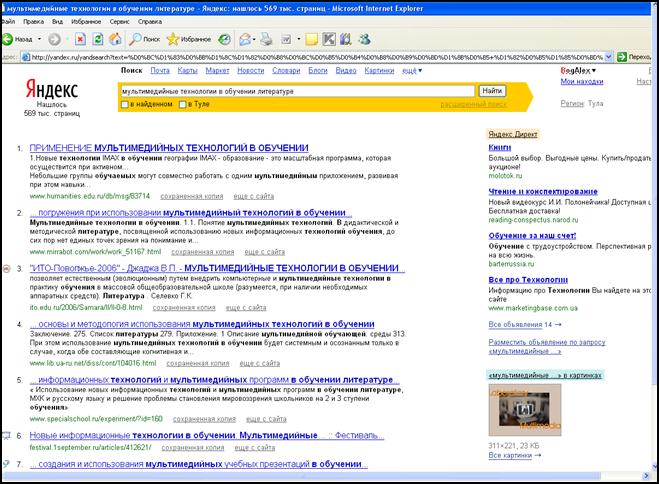Click the Print printer icon
659x484 pixels.
point(266,39)
